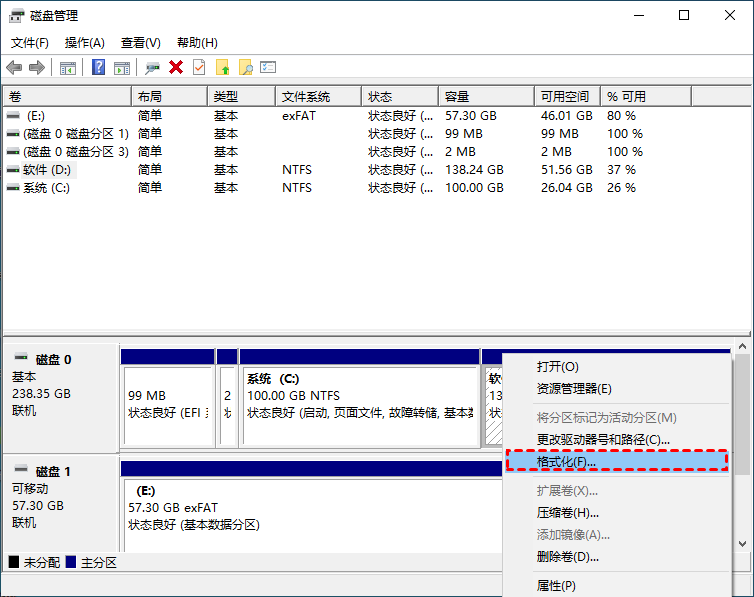Click the forward arrow toolbar icon

click(37, 68)
